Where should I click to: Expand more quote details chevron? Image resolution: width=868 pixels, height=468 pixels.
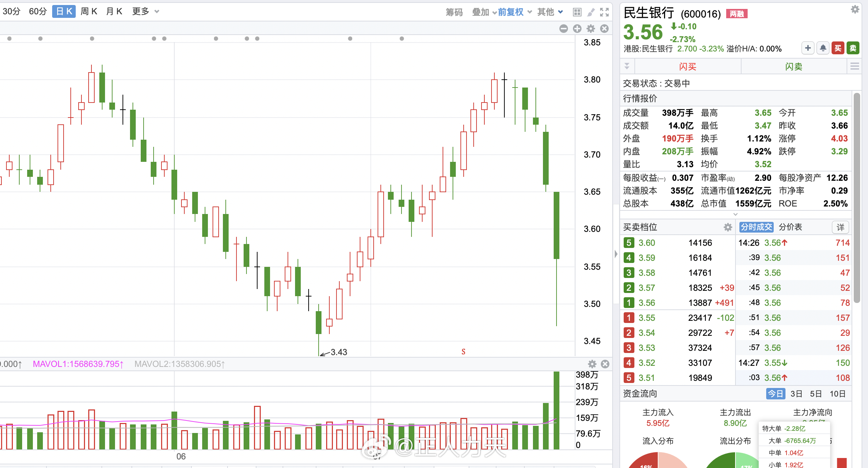click(735, 214)
